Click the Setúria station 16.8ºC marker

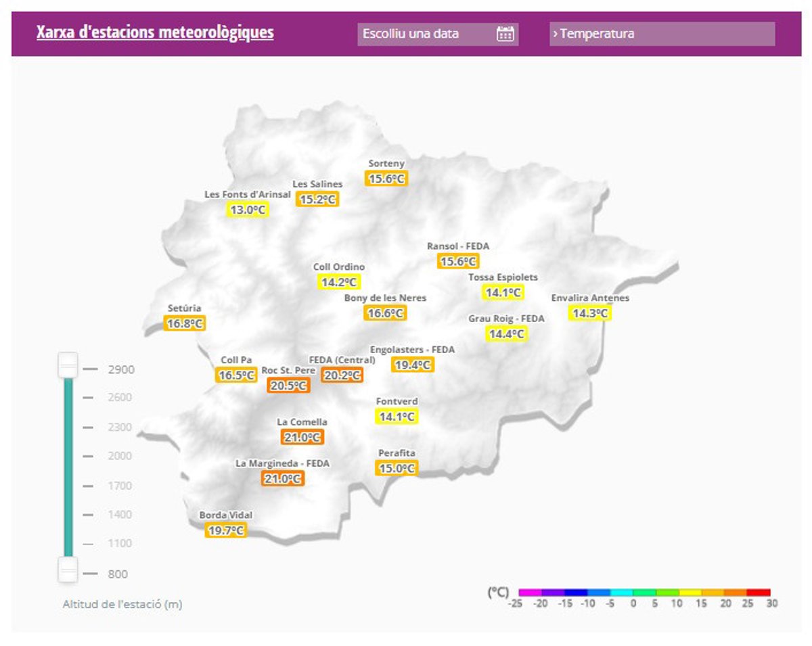coord(185,323)
